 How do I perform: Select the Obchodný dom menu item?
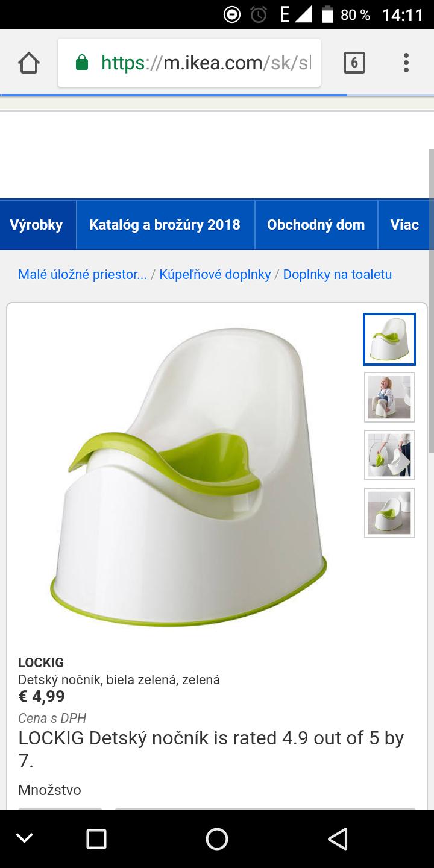[x=316, y=225]
